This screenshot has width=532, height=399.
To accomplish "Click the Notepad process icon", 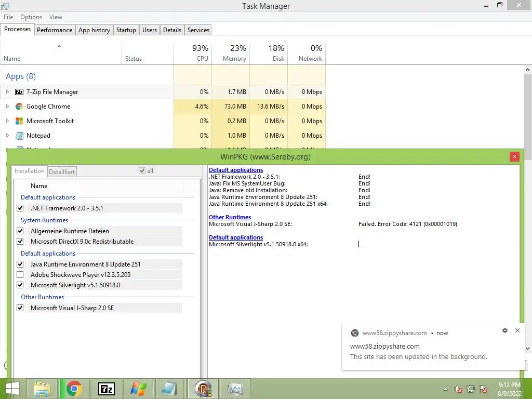I will [x=19, y=136].
